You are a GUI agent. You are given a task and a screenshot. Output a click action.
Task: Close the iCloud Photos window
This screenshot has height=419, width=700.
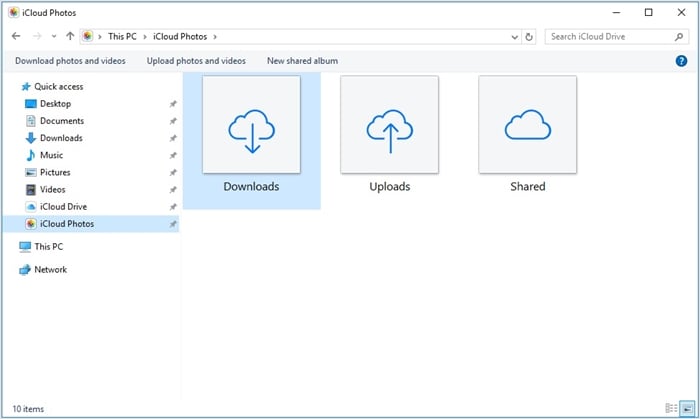(x=681, y=12)
